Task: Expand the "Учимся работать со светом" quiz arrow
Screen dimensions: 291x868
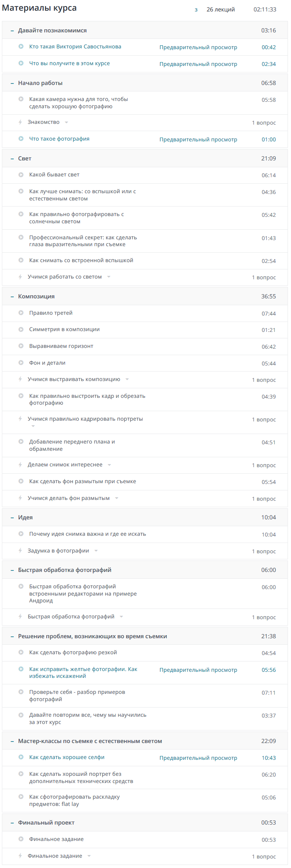Action: (109, 277)
